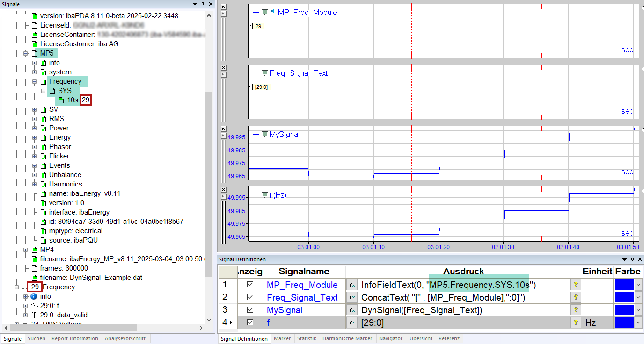Click the monitor icon in MP_Freq_Module graph legend
Viewport: 644px width, 344px height.
coord(265,12)
